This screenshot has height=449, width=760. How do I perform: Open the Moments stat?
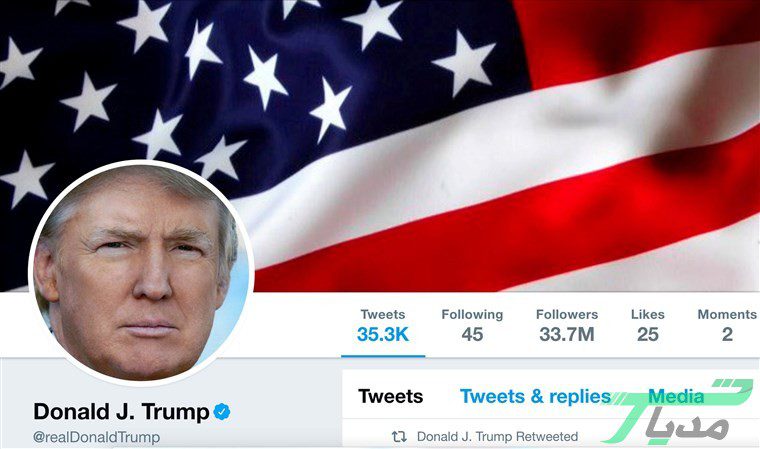pyautogui.click(x=727, y=326)
